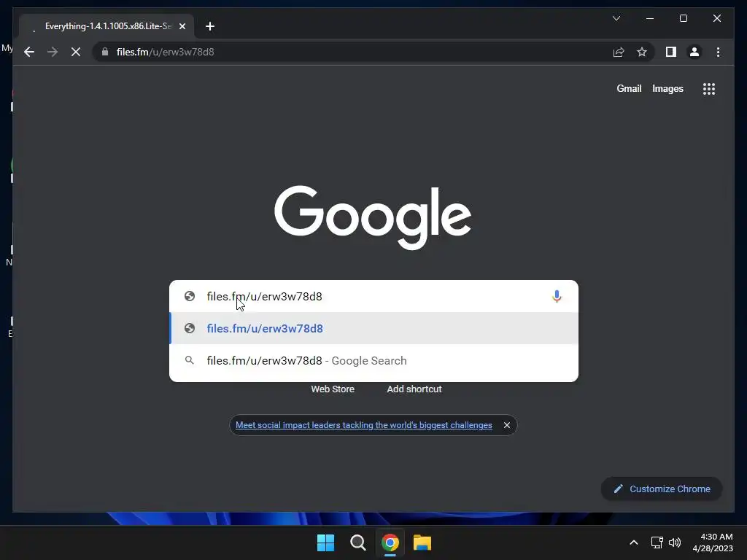The height and width of the screenshot is (560, 747).
Task: Click Chrome icon in taskbar
Action: [390, 542]
